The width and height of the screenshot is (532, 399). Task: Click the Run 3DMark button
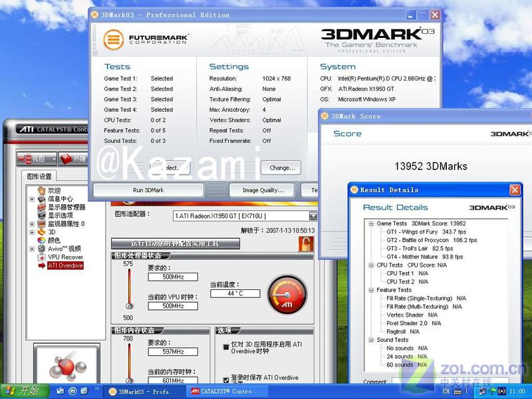tap(148, 190)
